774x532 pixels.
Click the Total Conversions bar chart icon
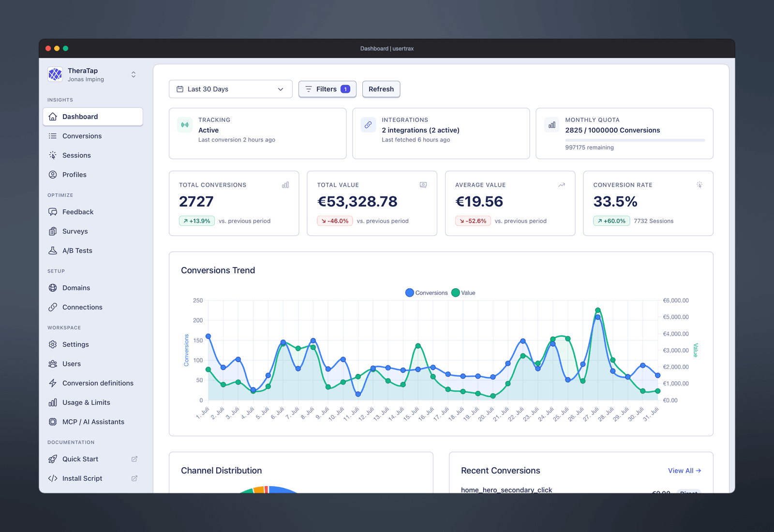coord(285,185)
